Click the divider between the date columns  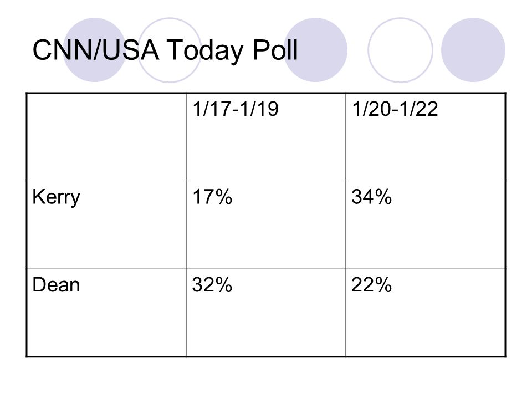(346, 225)
